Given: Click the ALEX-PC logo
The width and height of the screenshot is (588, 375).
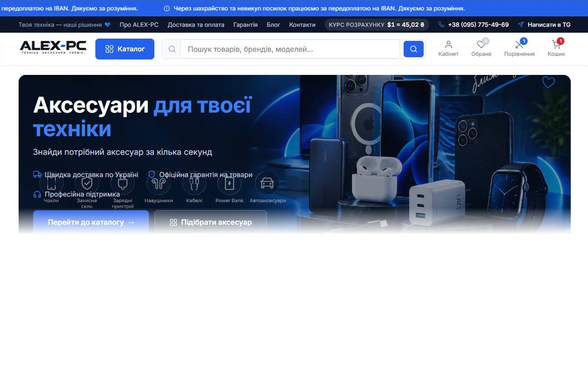Looking at the screenshot, I should 53,48.
